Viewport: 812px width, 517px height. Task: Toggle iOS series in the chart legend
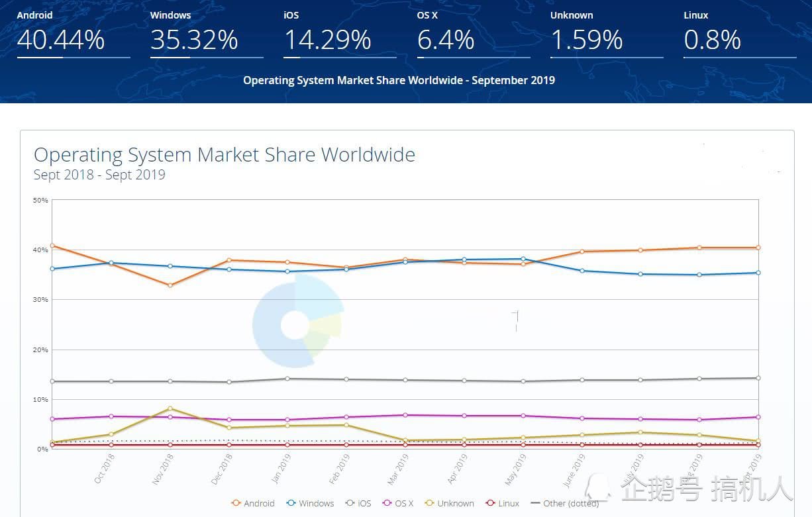[x=358, y=503]
